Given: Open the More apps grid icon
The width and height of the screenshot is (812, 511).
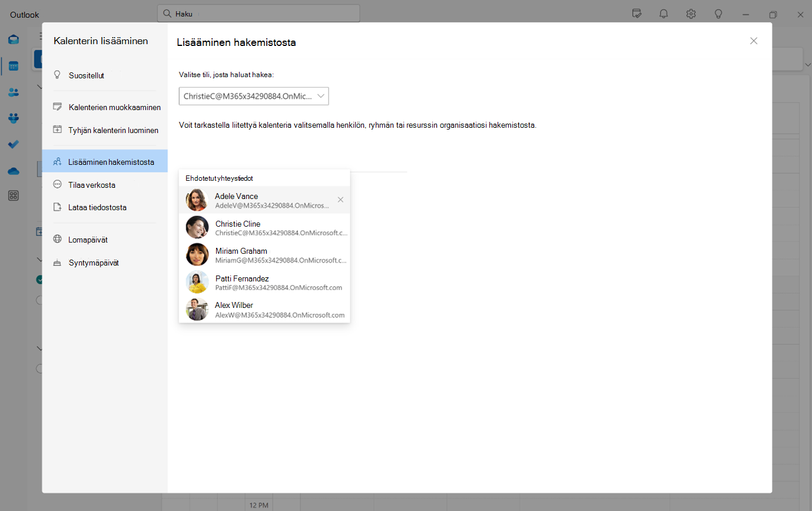Looking at the screenshot, I should coord(13,196).
